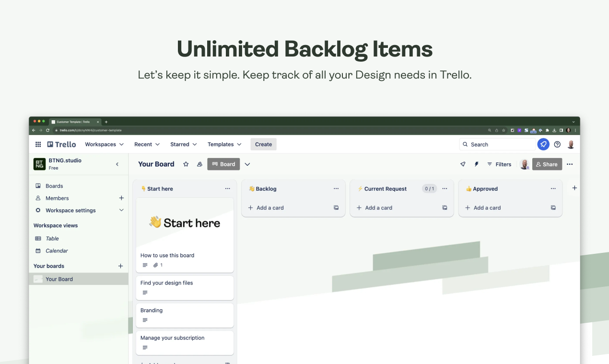Collapse the workspace sidebar

click(117, 164)
